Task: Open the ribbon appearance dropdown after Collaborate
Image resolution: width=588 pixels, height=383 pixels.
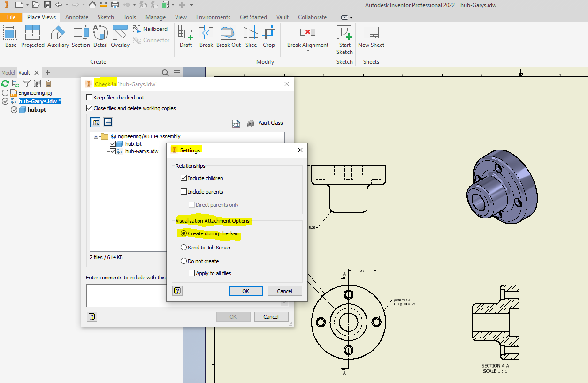Action: pyautogui.click(x=347, y=17)
